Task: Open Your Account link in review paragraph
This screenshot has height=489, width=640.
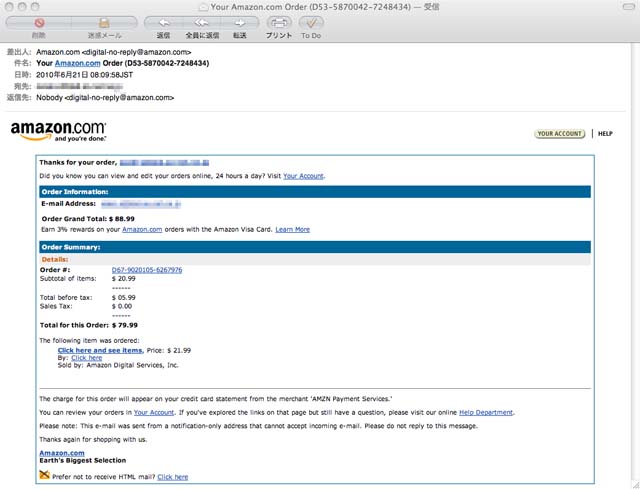Action: 154,413
